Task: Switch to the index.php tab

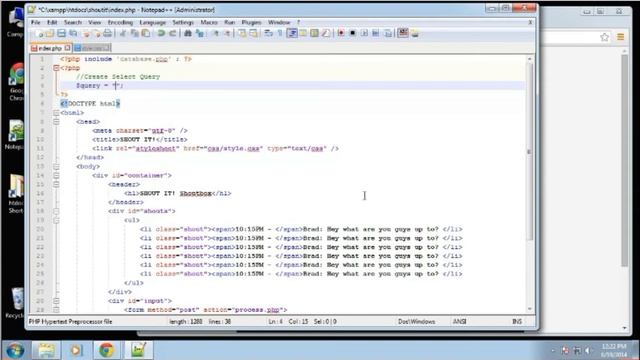Action: click(x=51, y=48)
